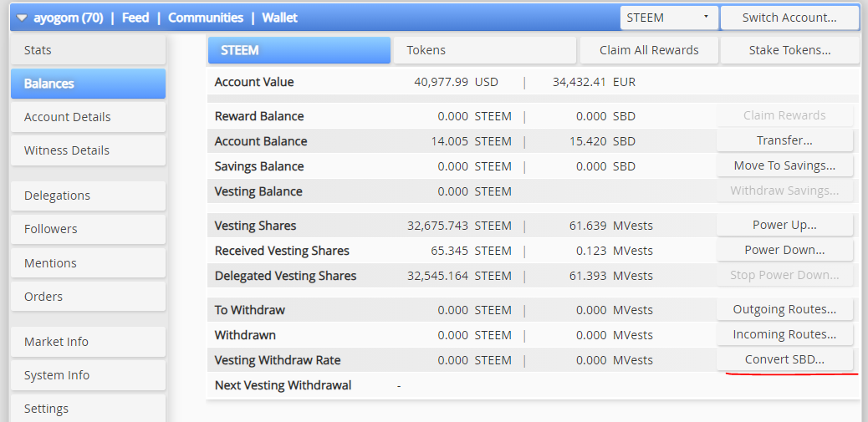Switch to the STEEM balances tab
Screen dimensions: 868x422
pyautogui.click(x=299, y=50)
